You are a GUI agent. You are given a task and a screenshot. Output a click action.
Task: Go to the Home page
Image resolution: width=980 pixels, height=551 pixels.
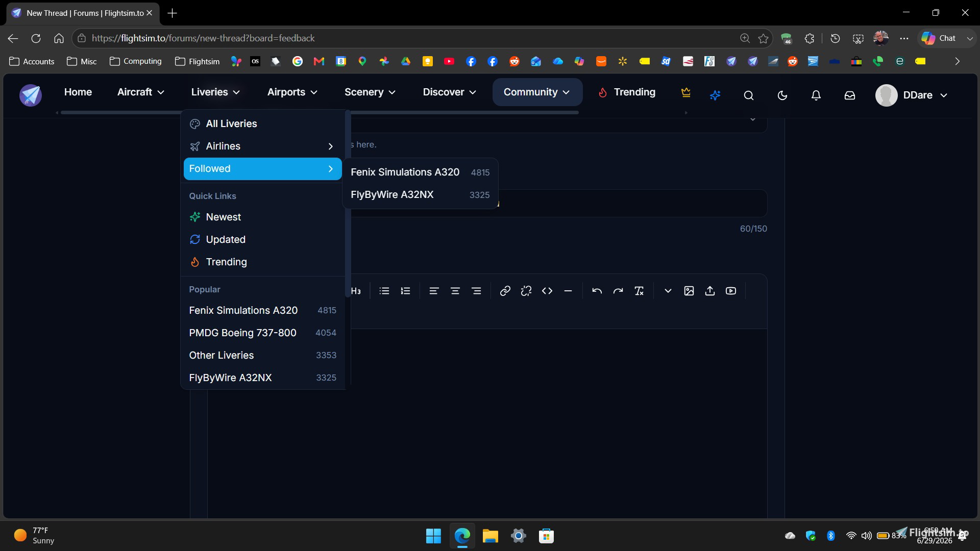(x=78, y=92)
